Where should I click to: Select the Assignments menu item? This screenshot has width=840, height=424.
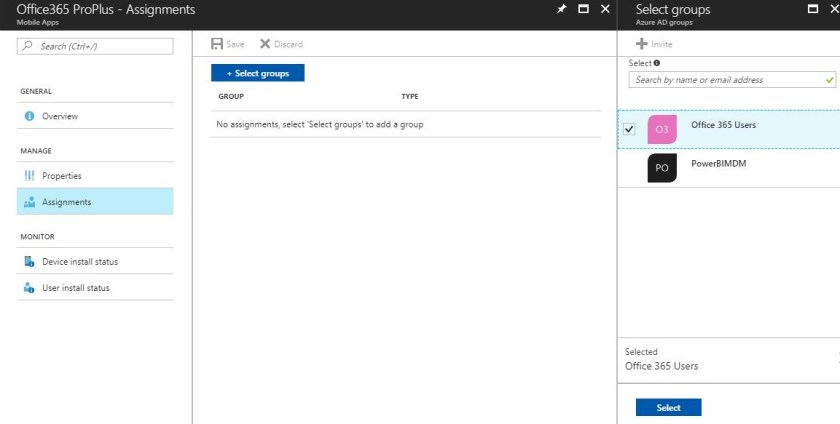pyautogui.click(x=95, y=202)
